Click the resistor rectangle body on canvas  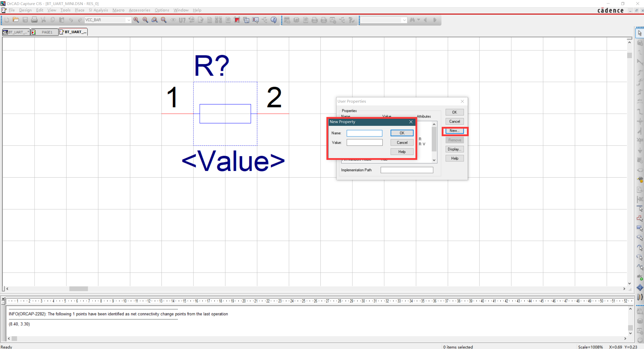point(225,114)
